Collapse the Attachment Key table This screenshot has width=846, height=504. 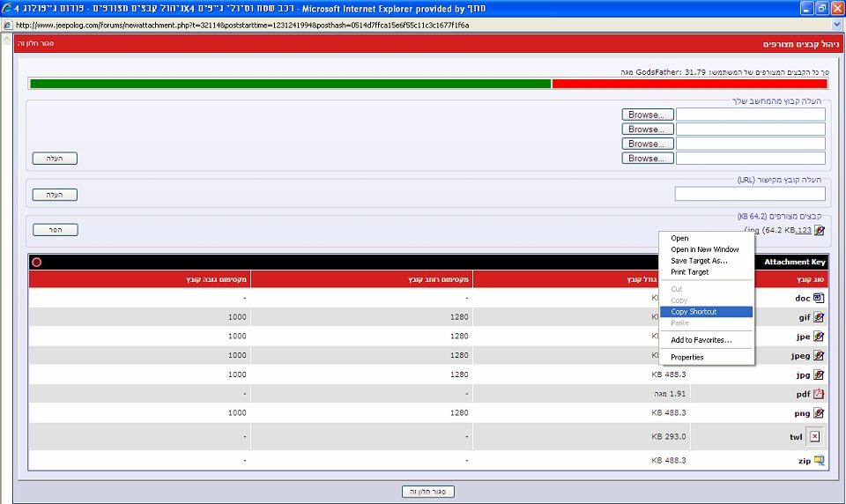click(37, 262)
